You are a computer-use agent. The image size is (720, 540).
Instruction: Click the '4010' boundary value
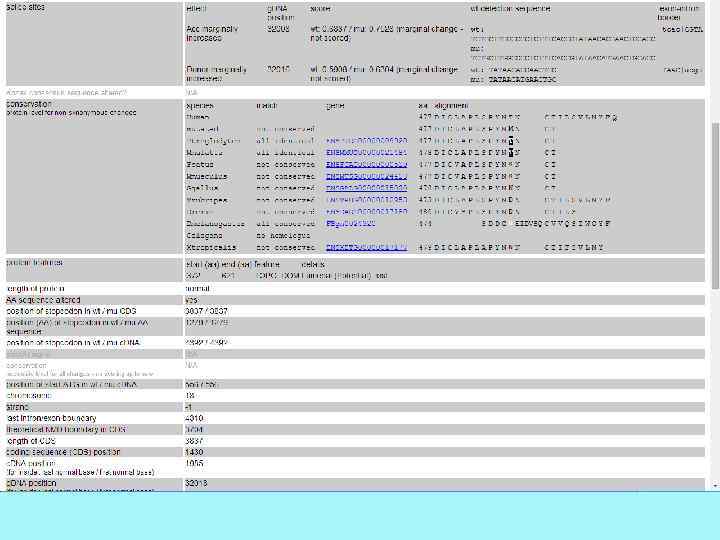tap(194, 418)
